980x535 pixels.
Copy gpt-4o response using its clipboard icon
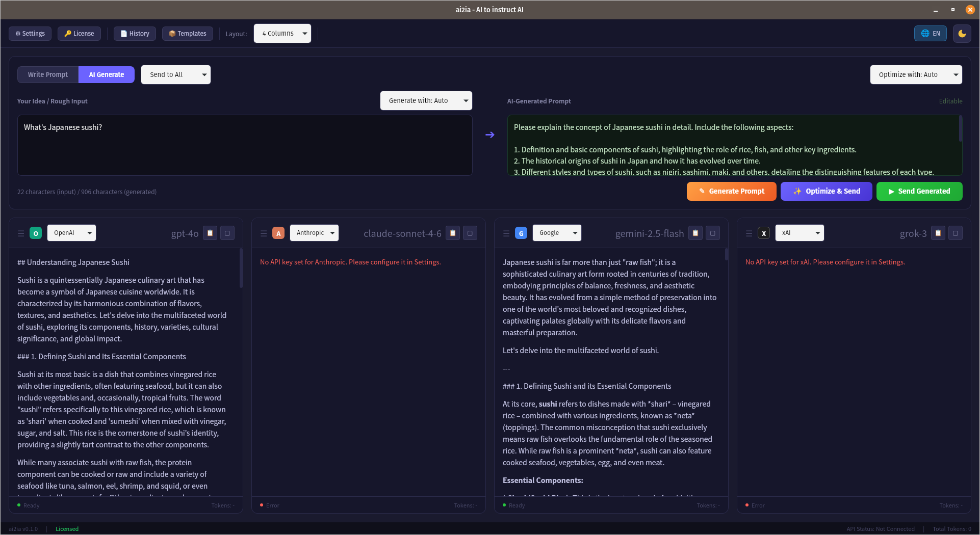pyautogui.click(x=210, y=233)
